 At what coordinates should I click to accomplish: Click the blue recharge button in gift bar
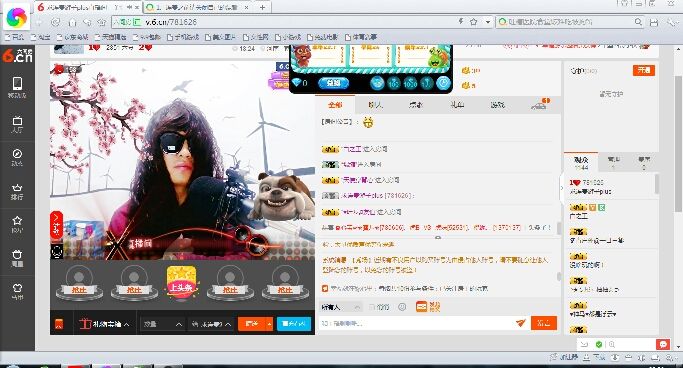tap(294, 324)
